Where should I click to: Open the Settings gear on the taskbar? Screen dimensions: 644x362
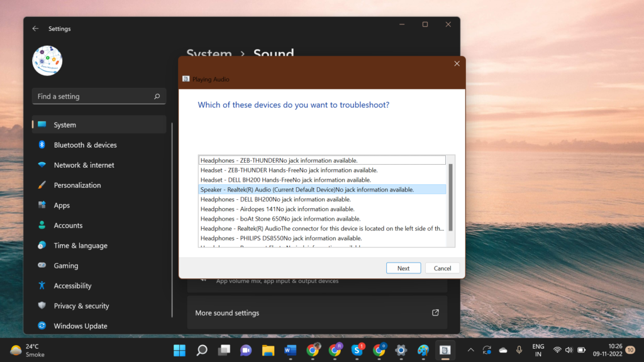[x=401, y=350]
